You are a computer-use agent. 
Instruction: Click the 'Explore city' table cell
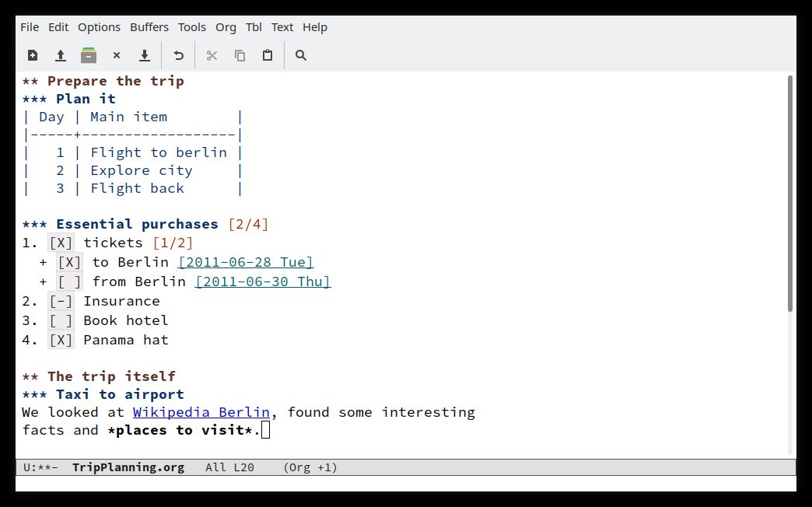142,170
